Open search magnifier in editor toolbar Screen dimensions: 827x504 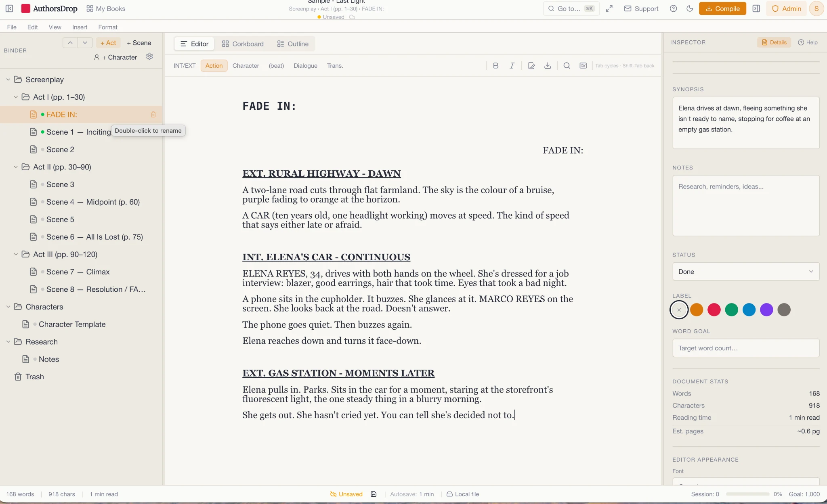pyautogui.click(x=567, y=66)
